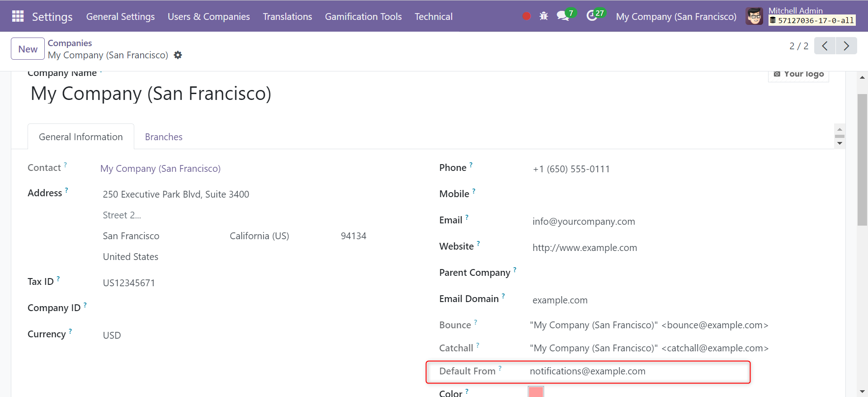The width and height of the screenshot is (868, 397).
Task: Open the apps grid menu icon
Action: coord(18,16)
